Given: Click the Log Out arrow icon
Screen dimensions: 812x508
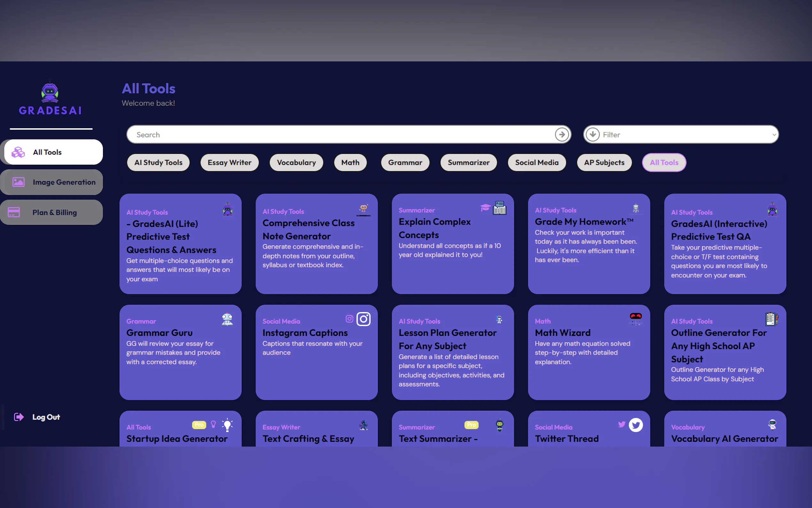Looking at the screenshot, I should point(19,417).
